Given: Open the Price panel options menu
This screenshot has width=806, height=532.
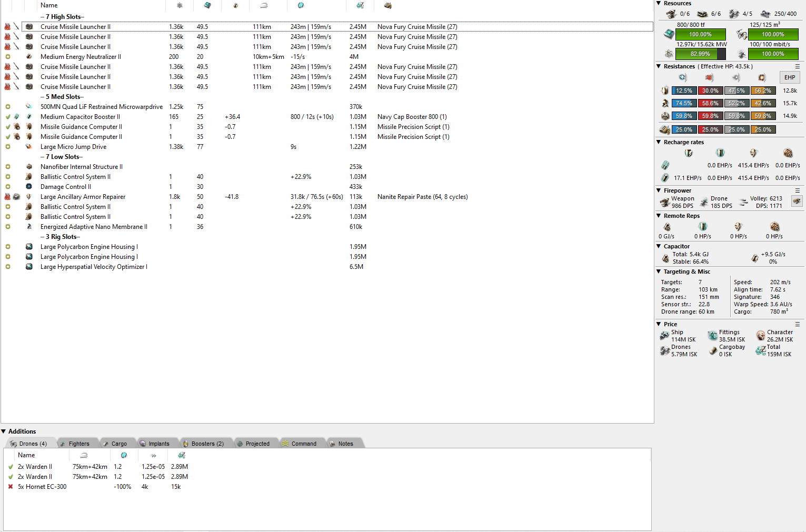Looking at the screenshot, I should pos(797,324).
